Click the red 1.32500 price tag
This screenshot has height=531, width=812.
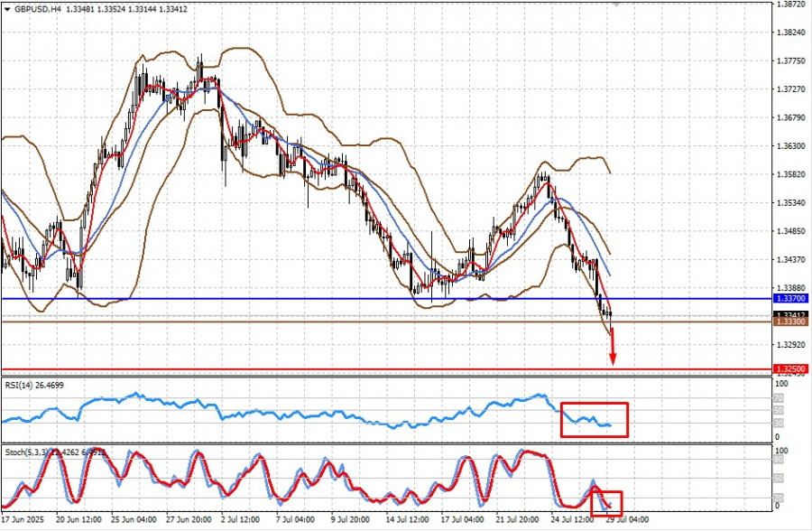(x=790, y=369)
